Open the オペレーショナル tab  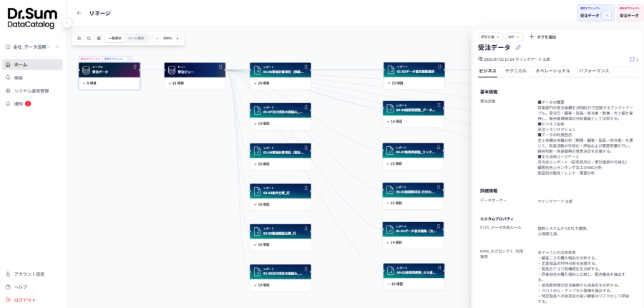[x=553, y=71]
